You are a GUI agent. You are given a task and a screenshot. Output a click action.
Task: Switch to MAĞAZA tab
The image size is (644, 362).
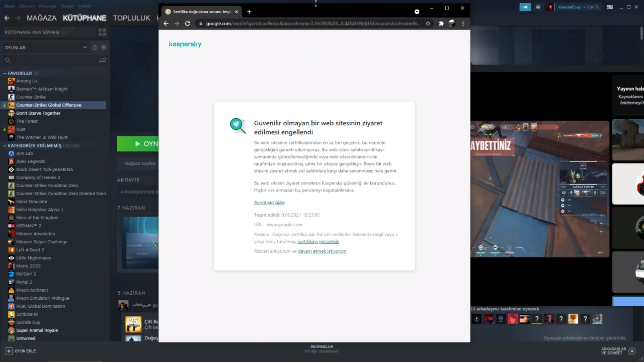[42, 18]
